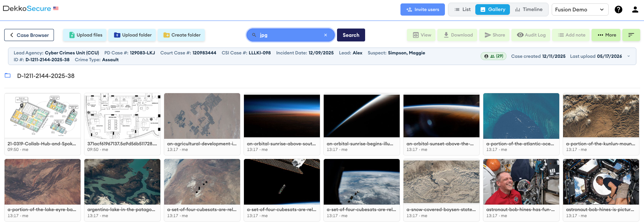This screenshot has height=224, width=644.
Task: Click Upload folder
Action: pyautogui.click(x=133, y=35)
